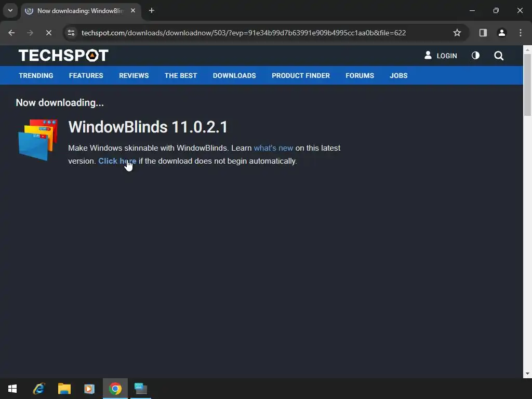Close the "Now downloading" tab
The image size is (532, 399).
click(133, 10)
